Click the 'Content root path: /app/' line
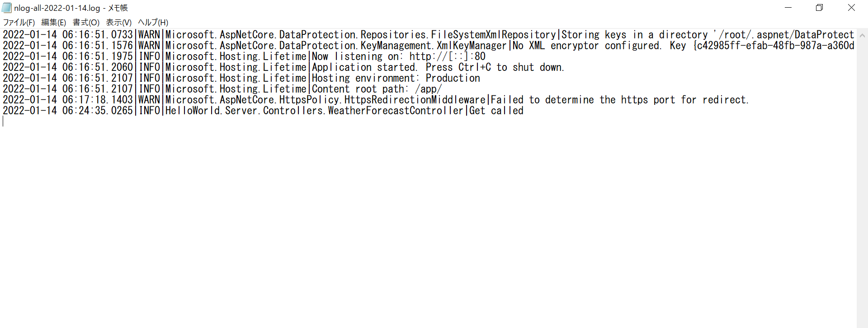This screenshot has height=328, width=868. [x=222, y=89]
